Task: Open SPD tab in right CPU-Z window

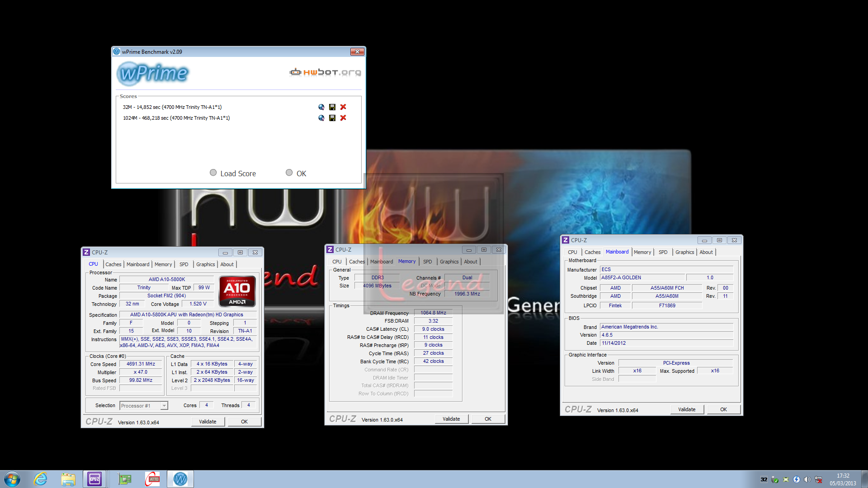Action: coord(663,252)
